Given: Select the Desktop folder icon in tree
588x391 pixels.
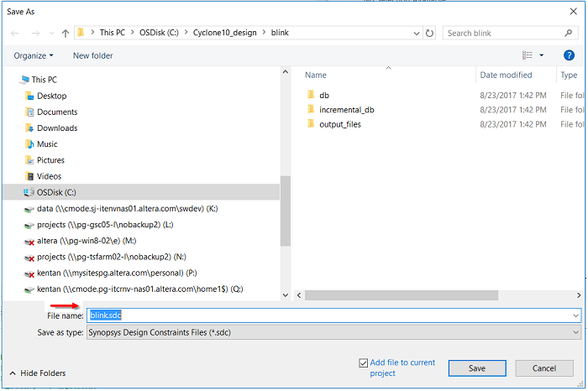Looking at the screenshot, I should pyautogui.click(x=31, y=96).
